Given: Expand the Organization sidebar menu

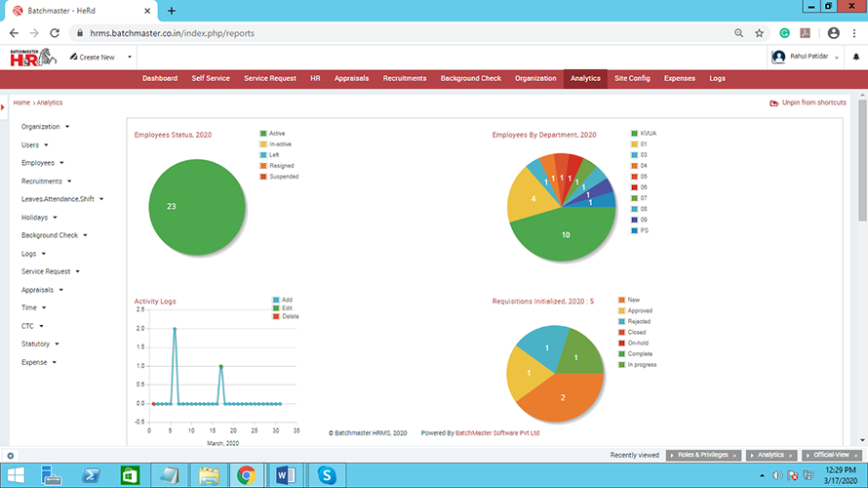Looking at the screenshot, I should point(44,126).
